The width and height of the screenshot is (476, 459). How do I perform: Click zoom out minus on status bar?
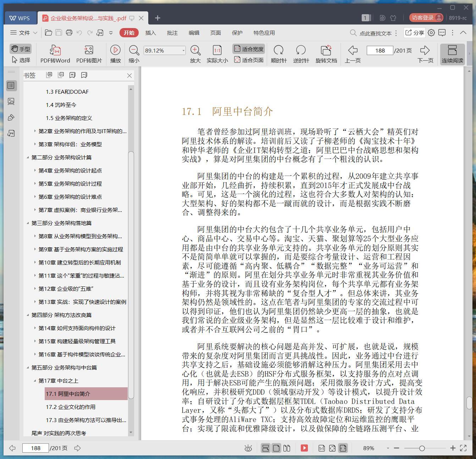click(397, 448)
